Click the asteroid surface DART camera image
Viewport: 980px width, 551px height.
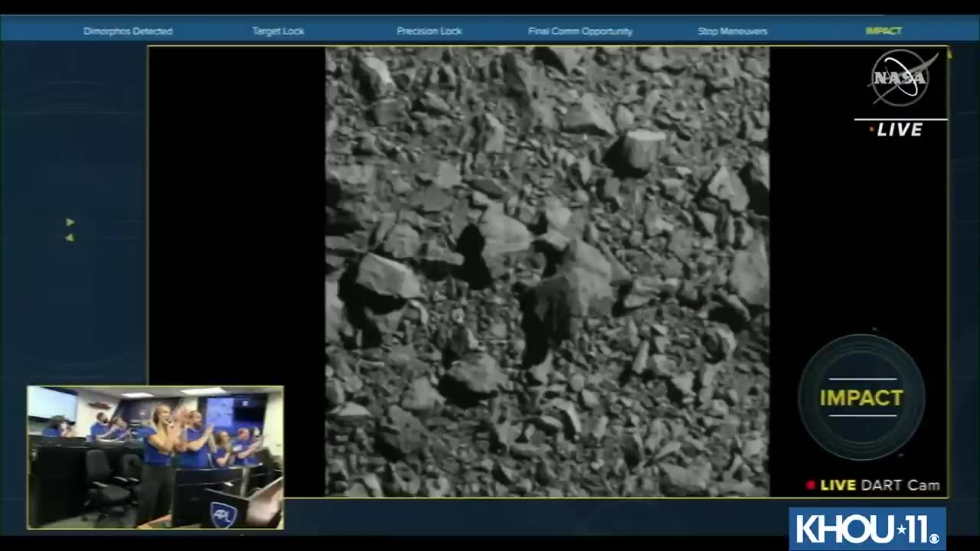547,272
